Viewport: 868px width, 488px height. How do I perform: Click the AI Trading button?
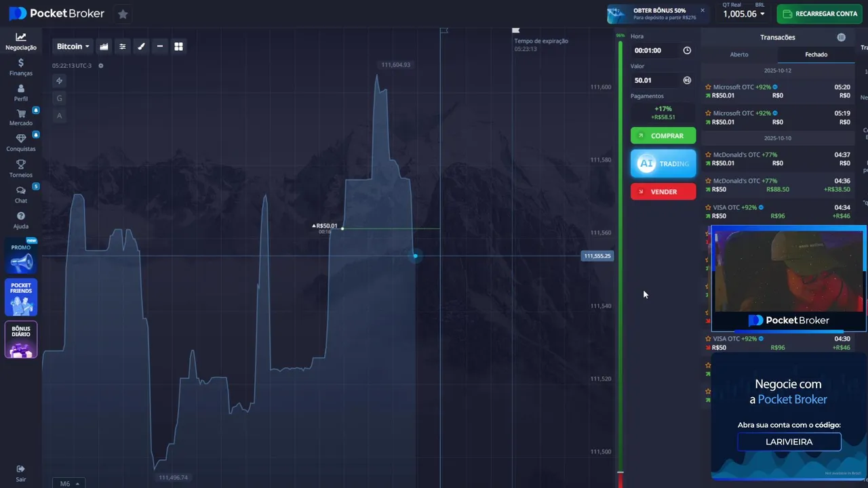[x=663, y=163]
